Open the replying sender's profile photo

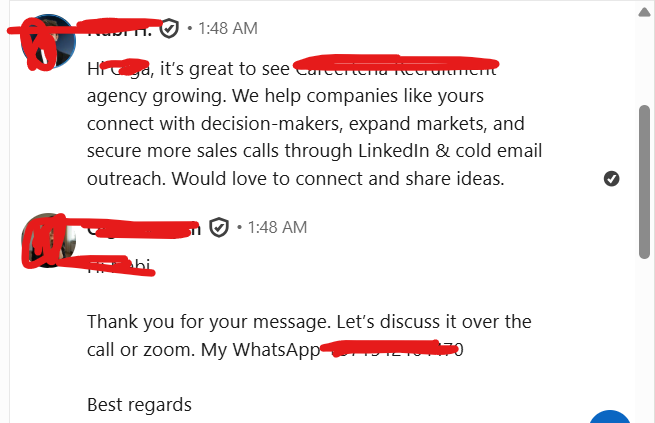tap(45, 241)
